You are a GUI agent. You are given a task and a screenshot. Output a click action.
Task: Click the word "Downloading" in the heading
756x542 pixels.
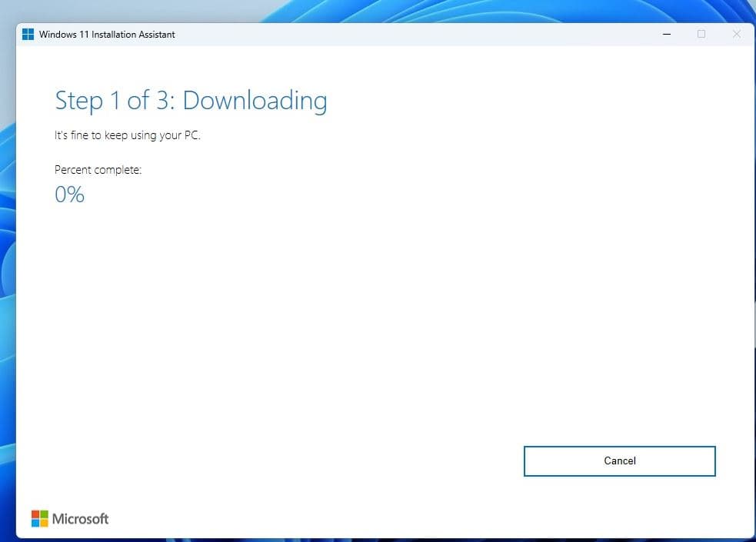255,101
